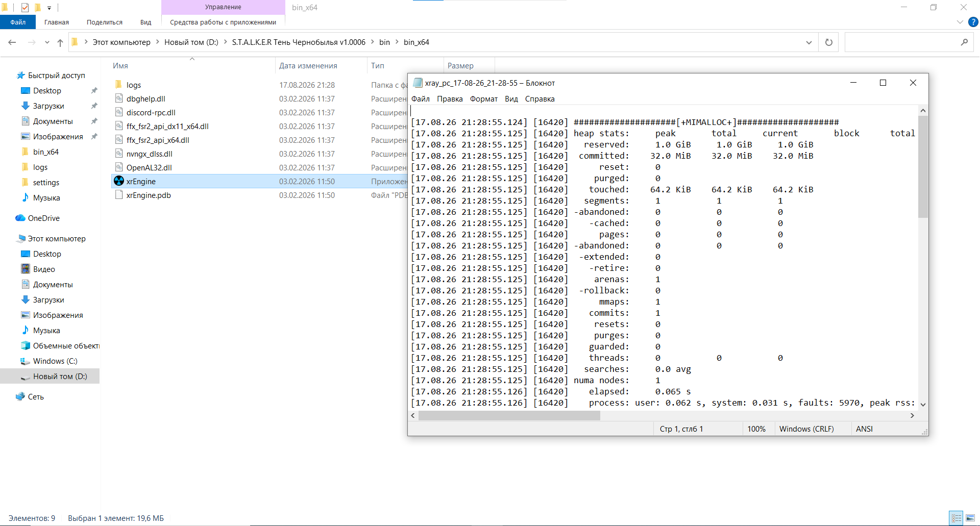Click the back navigation arrow

tap(12, 42)
